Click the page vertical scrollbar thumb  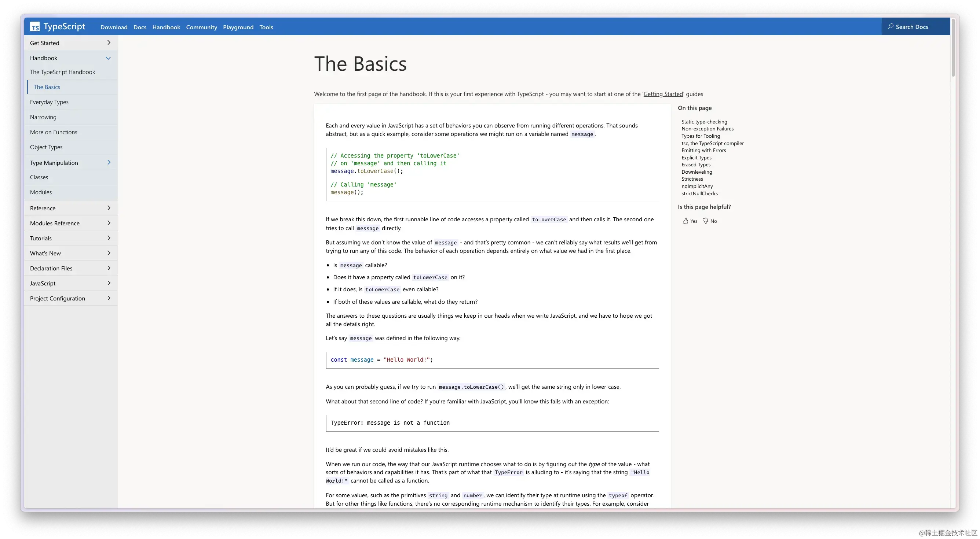point(953,48)
